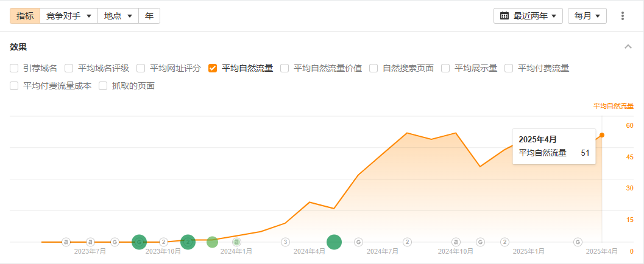This screenshot has width=644, height=264.
Task: Click the light green circle before 2024年1月
Action: [x=212, y=242]
